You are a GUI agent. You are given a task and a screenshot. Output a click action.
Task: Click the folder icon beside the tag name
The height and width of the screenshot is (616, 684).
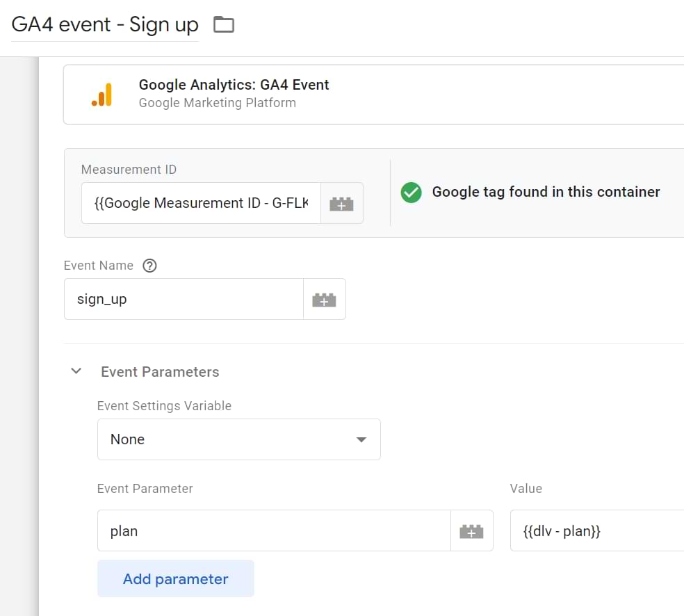click(x=224, y=25)
